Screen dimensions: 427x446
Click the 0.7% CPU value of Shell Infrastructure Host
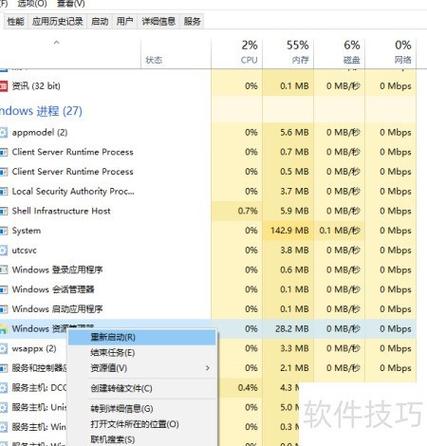pyautogui.click(x=248, y=211)
